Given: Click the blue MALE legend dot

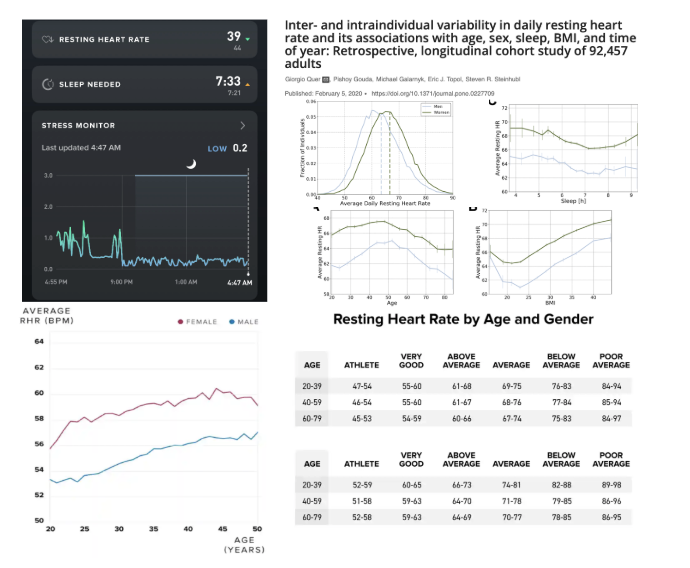Looking at the screenshot, I should (x=232, y=322).
